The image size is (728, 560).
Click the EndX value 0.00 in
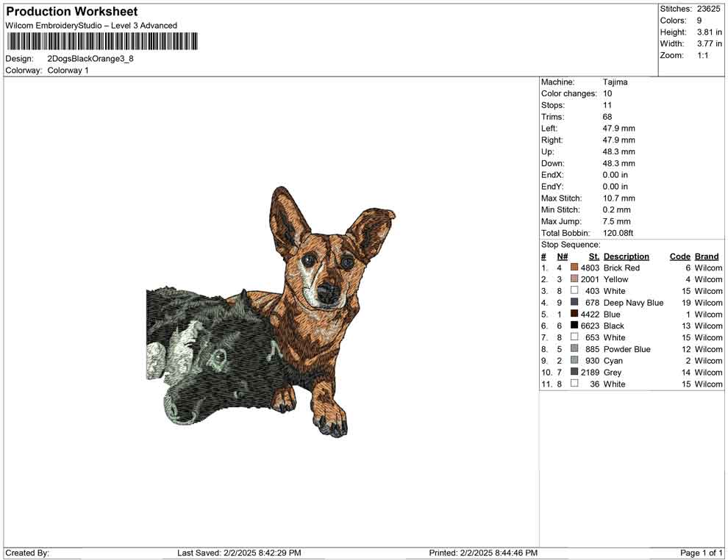(615, 175)
